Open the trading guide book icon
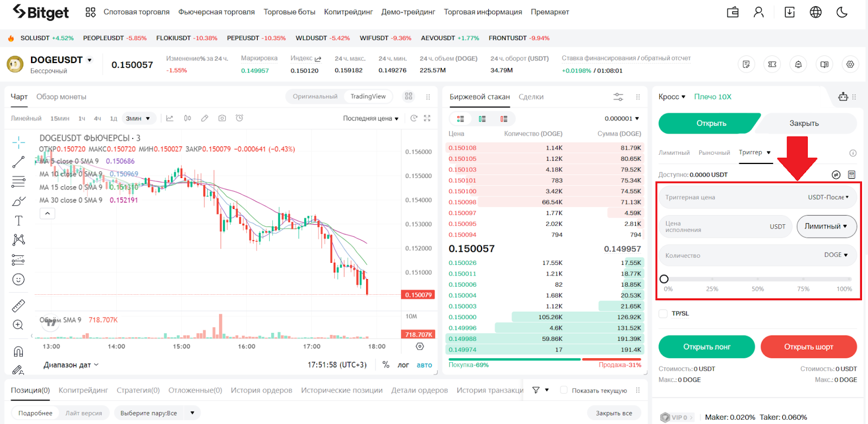Image resolution: width=868 pixels, height=424 pixels. [824, 64]
